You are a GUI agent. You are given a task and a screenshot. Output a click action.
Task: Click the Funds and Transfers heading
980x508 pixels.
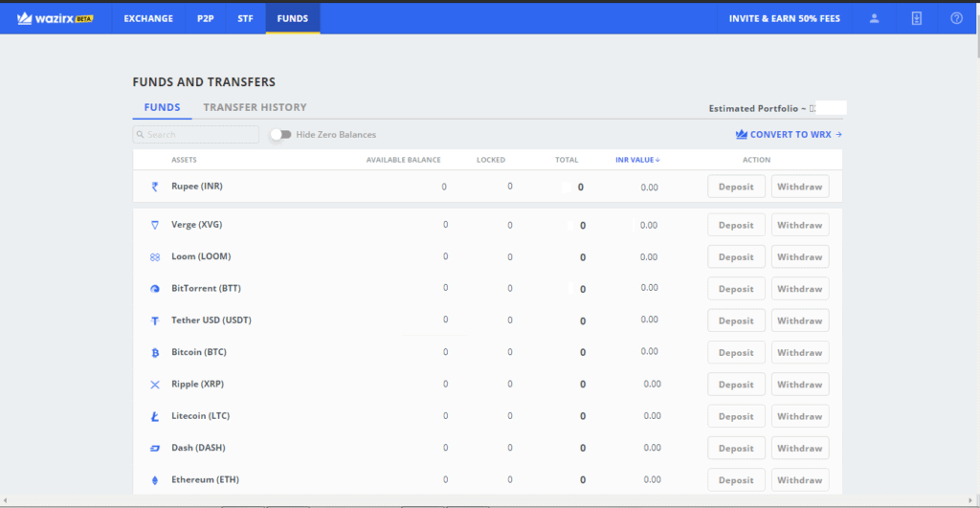204,82
